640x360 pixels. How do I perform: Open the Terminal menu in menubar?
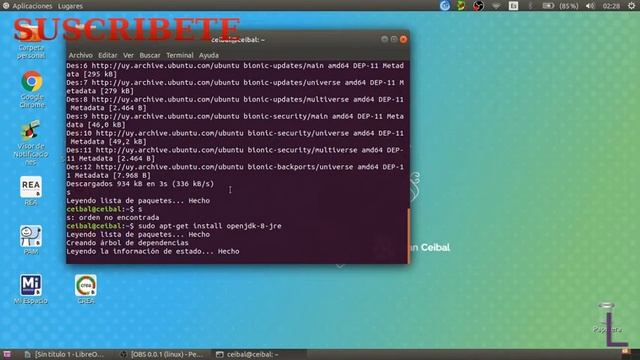coord(180,55)
